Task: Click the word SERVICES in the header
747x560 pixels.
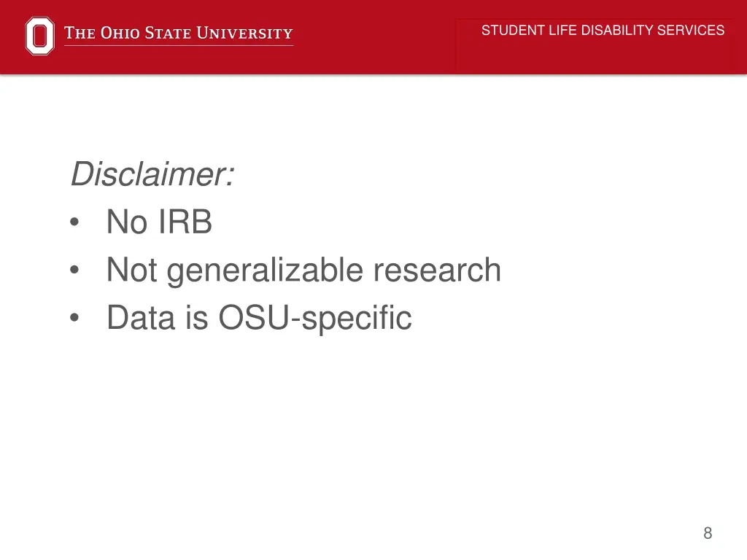Action: pos(691,30)
